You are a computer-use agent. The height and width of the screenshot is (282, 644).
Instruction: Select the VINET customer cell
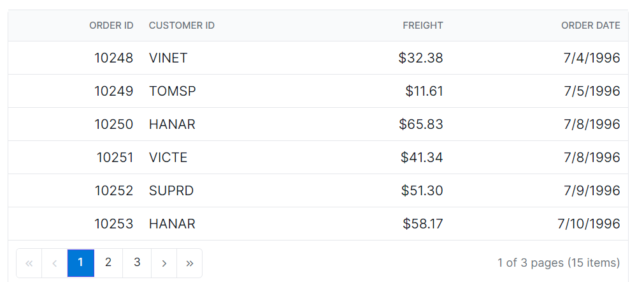(168, 58)
